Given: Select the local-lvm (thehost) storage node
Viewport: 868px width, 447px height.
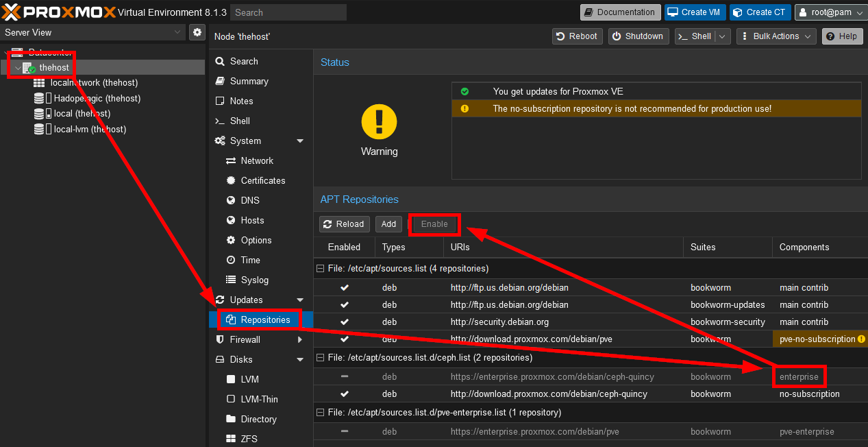Looking at the screenshot, I should (x=90, y=129).
